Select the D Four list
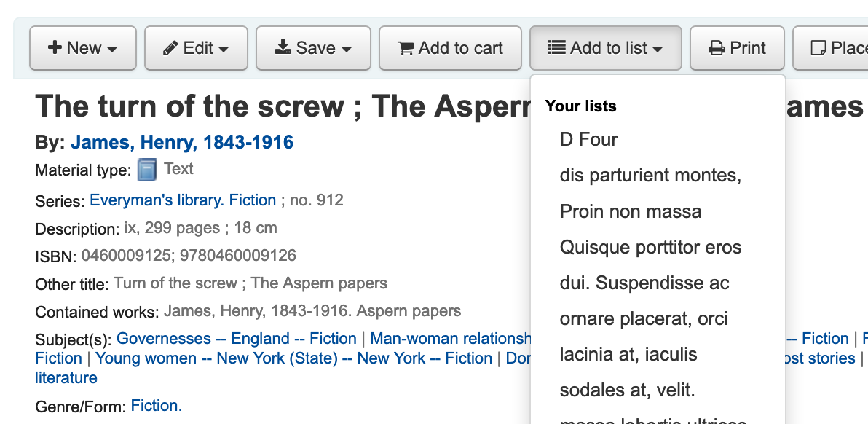This screenshot has width=868, height=424. click(588, 139)
